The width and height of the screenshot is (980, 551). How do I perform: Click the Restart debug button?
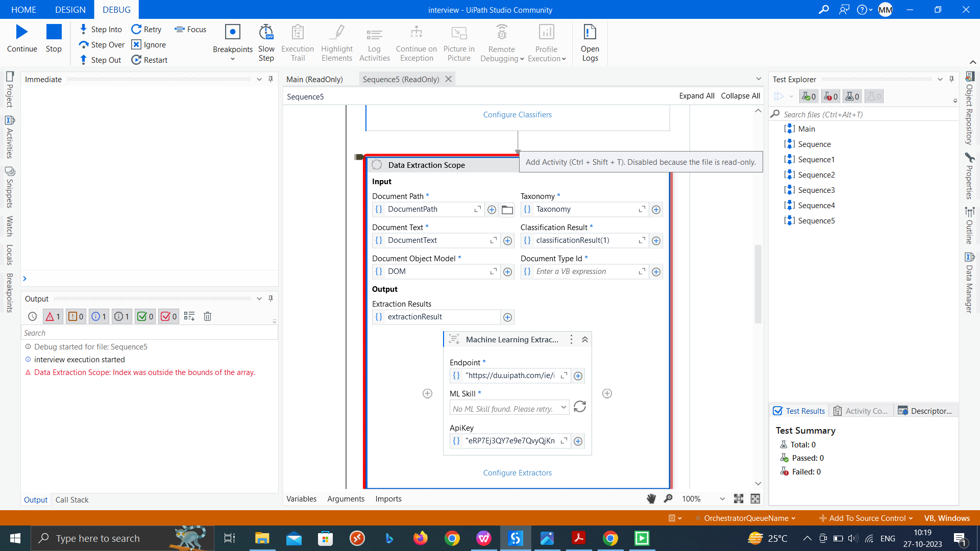click(x=149, y=60)
